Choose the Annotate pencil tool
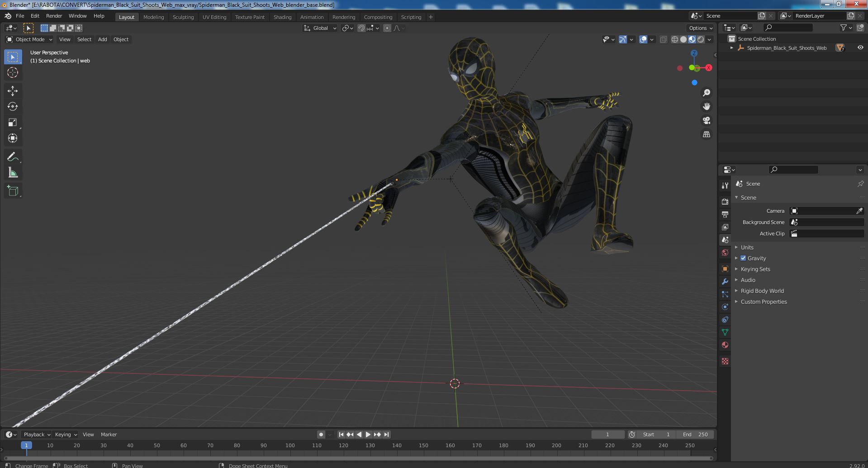Viewport: 868px width, 468px height. [13, 157]
